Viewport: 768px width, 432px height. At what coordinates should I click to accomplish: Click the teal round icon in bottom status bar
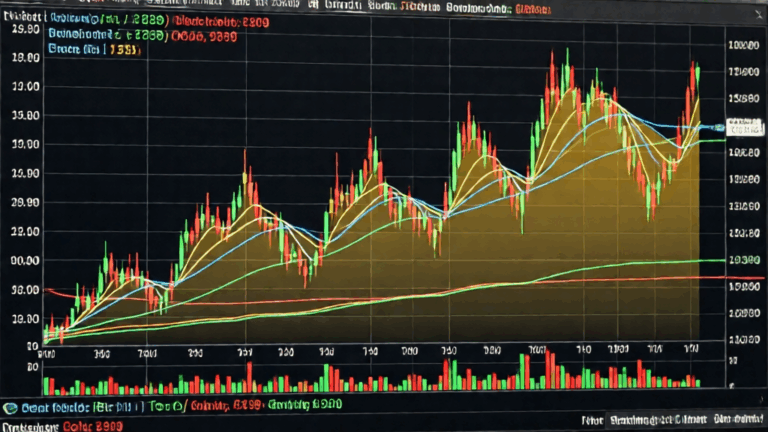tap(10, 408)
